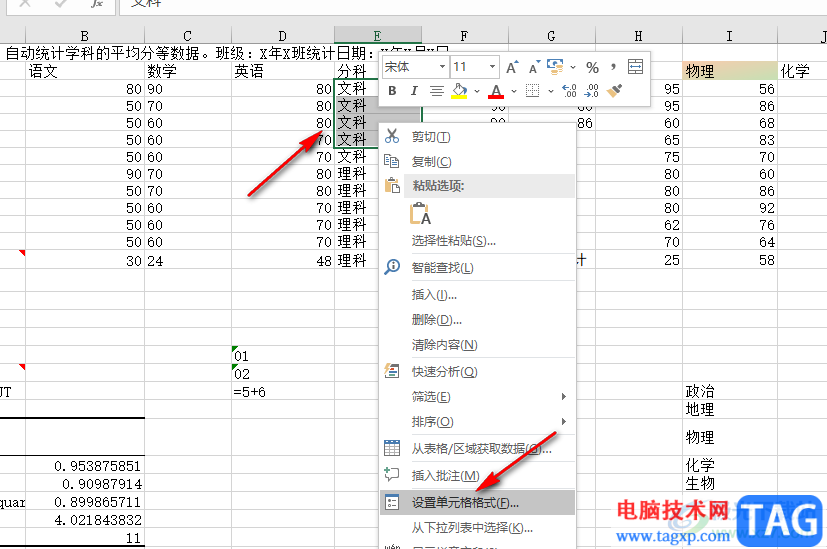Choose 智能查找(L) menu entry

[x=477, y=268]
